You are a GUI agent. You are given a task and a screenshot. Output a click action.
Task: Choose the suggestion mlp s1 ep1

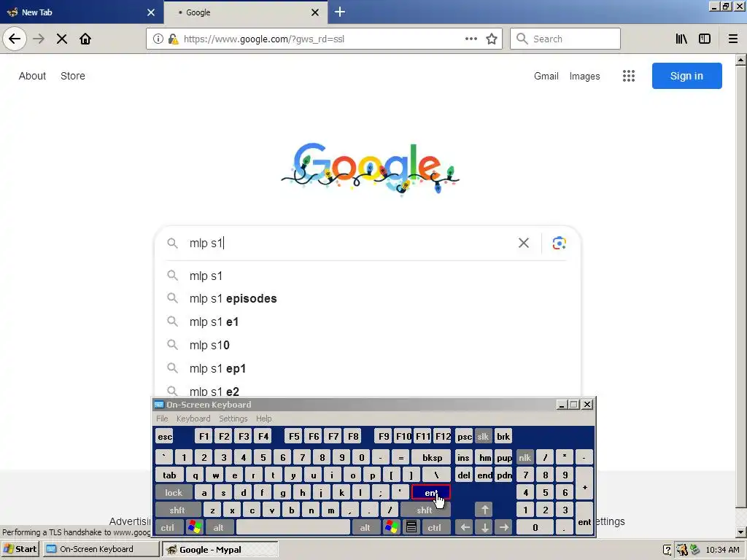click(x=367, y=368)
